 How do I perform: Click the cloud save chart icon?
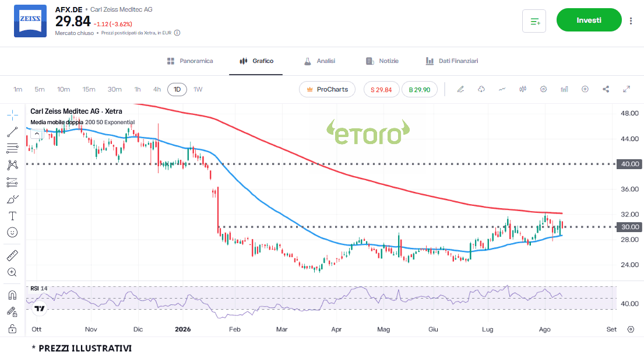pyautogui.click(x=481, y=89)
